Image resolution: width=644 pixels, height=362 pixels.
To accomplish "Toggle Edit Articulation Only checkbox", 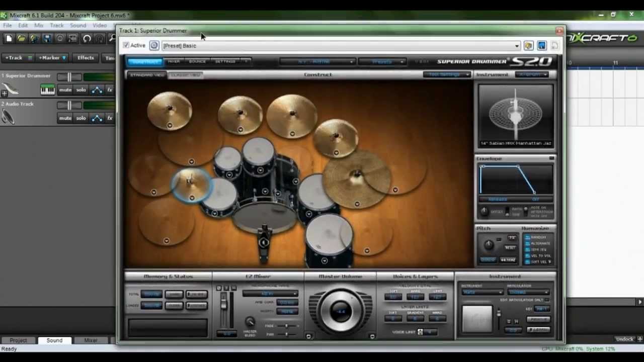I will (547, 300).
